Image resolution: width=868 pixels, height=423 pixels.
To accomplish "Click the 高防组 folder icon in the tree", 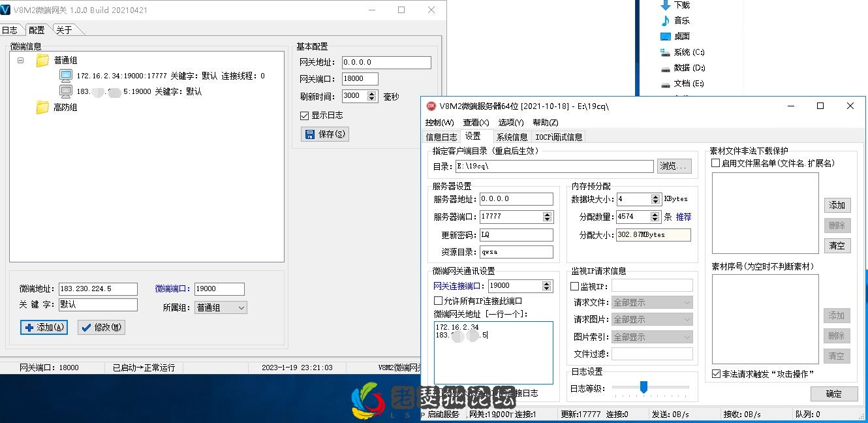I will pyautogui.click(x=43, y=108).
